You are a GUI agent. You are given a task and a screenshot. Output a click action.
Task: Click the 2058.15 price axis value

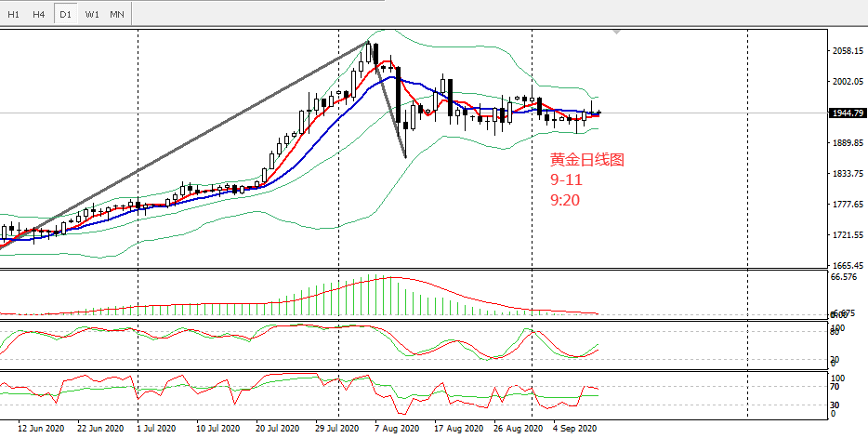(848, 51)
